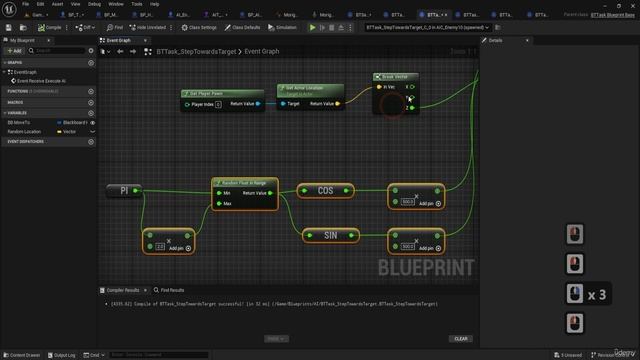Toggle BB MoveTo variable visibility eye

pos(93,123)
